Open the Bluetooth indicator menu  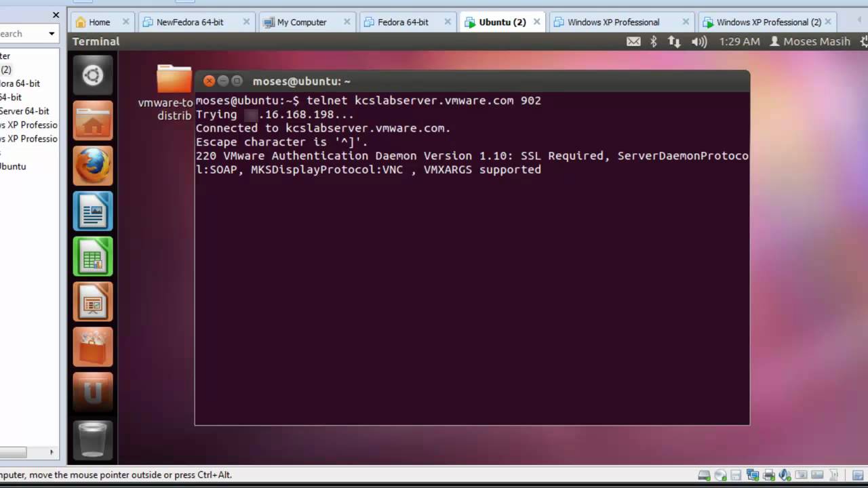(x=654, y=41)
